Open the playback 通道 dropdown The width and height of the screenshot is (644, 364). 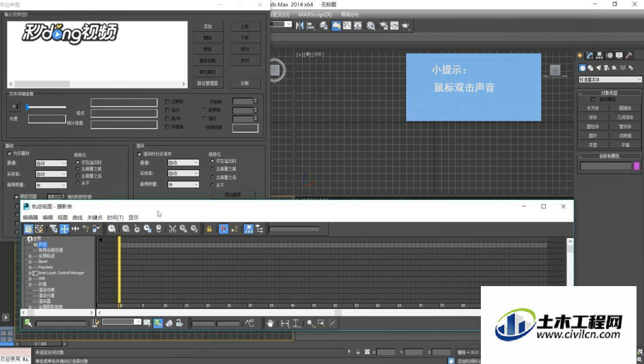[x=51, y=163]
